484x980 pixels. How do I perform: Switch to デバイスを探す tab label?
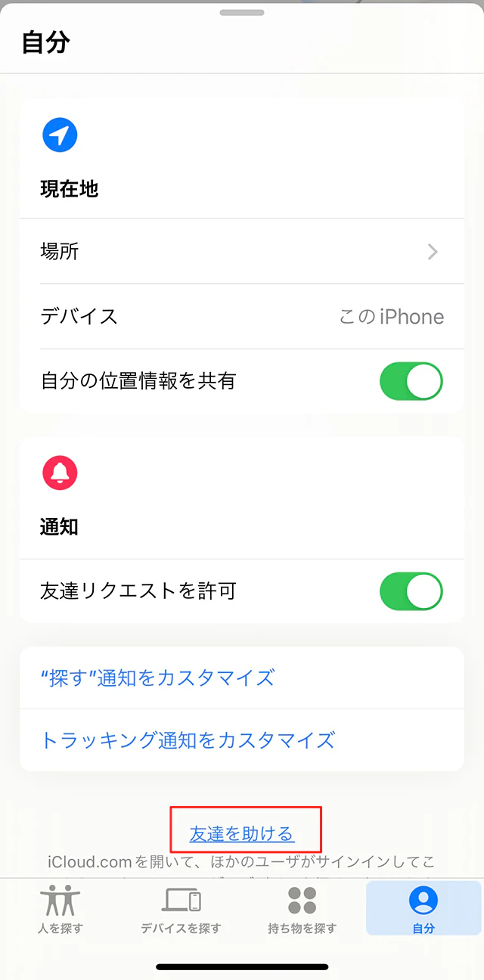click(181, 929)
